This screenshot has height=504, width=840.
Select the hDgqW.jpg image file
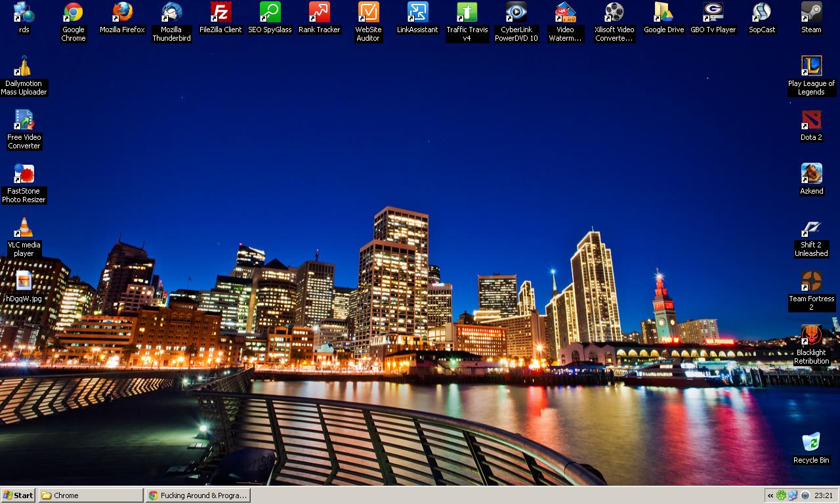tap(24, 282)
